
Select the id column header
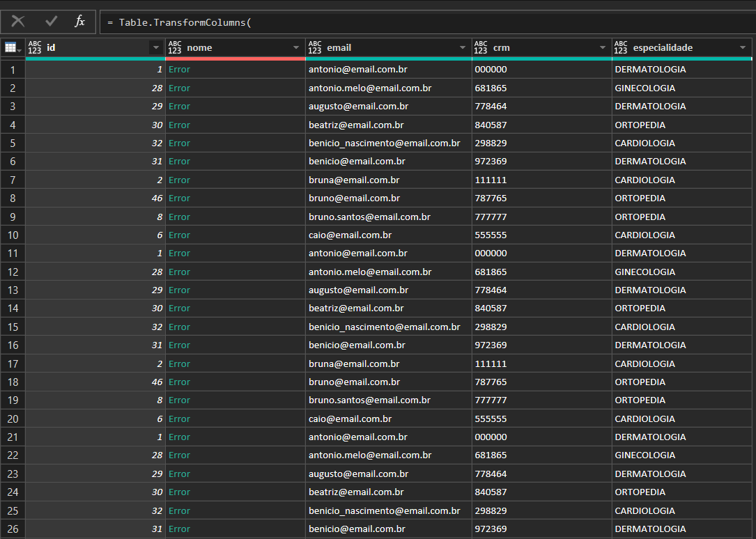[x=95, y=47]
